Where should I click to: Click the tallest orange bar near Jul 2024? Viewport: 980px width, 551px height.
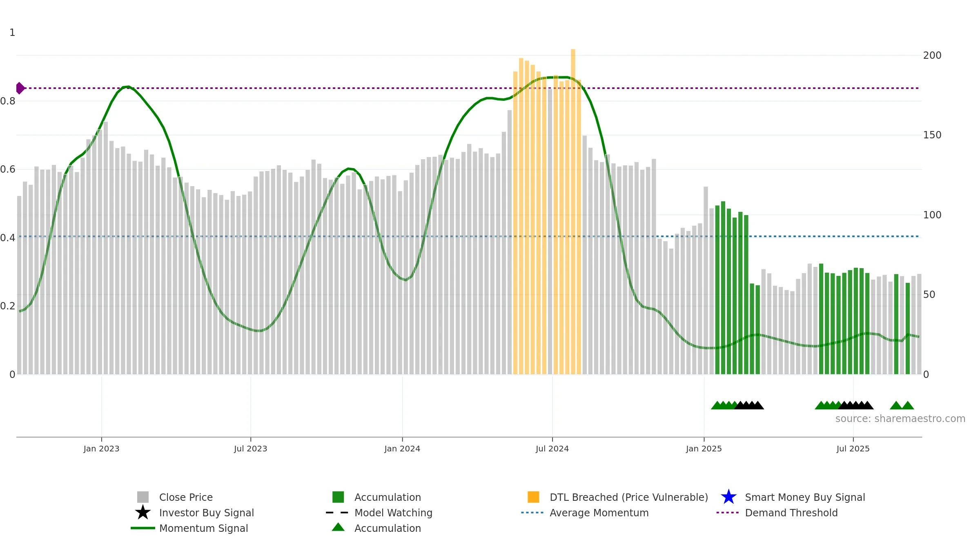pyautogui.click(x=573, y=211)
